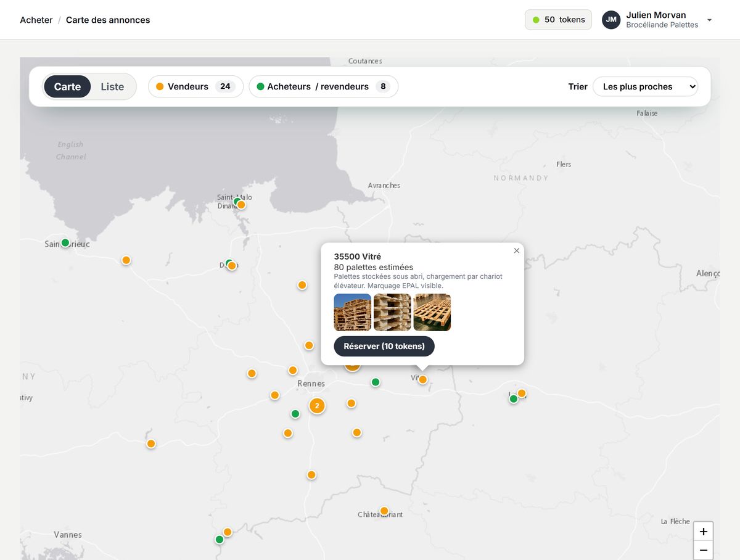Click the green marker near Vannes
Screen dimensions: 740x560
pos(220,539)
